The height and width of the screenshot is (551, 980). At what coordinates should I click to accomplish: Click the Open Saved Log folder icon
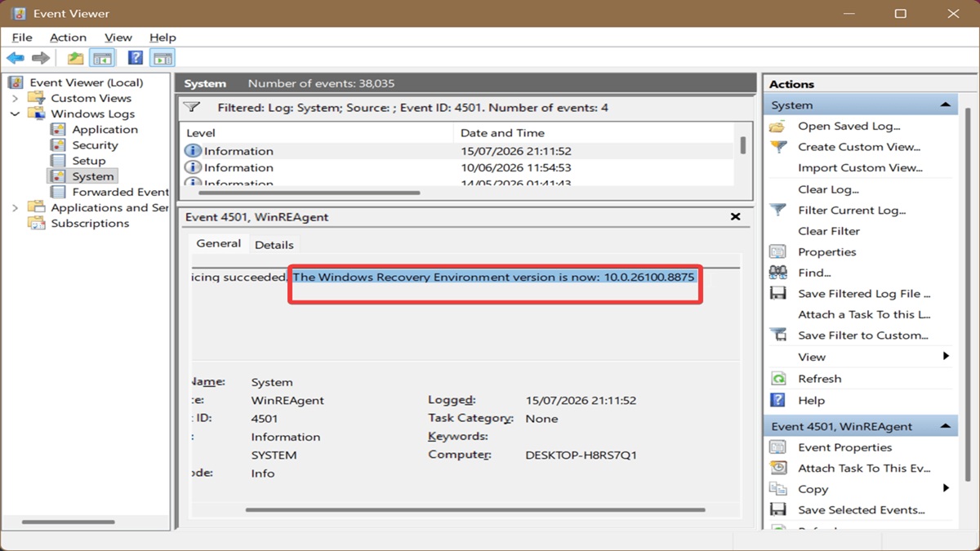[778, 127]
